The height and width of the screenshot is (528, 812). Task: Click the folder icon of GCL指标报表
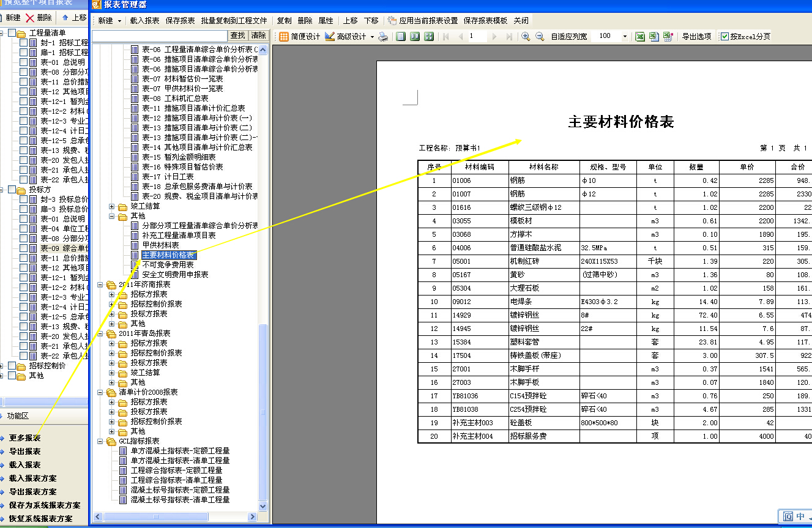[x=111, y=441]
